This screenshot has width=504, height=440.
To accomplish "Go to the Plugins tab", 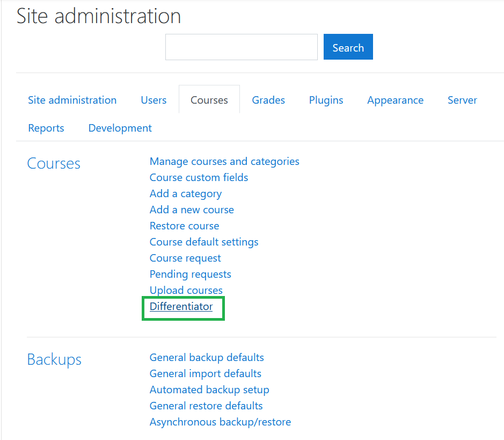I will [326, 100].
